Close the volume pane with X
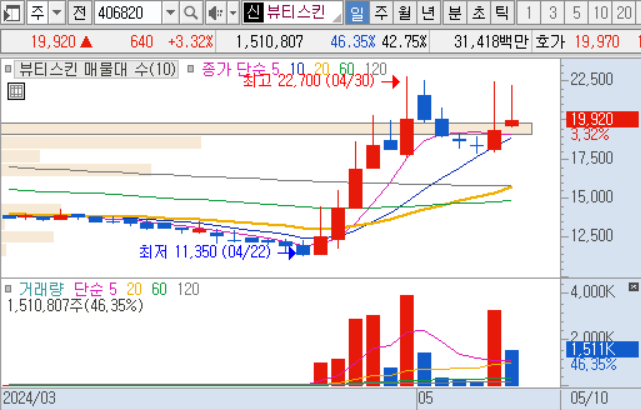This screenshot has width=641, height=410. [x=633, y=287]
